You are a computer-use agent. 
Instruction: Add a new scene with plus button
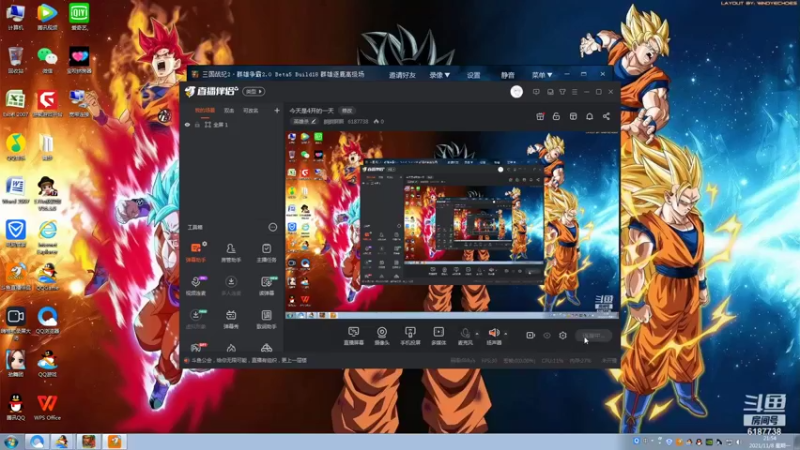pos(277,110)
